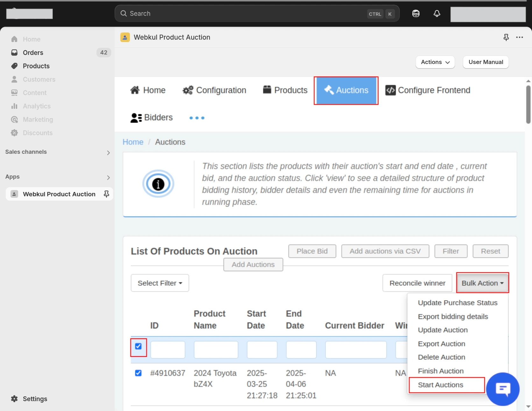Follow the Home breadcrumb link
The height and width of the screenshot is (411, 532).
tap(133, 142)
